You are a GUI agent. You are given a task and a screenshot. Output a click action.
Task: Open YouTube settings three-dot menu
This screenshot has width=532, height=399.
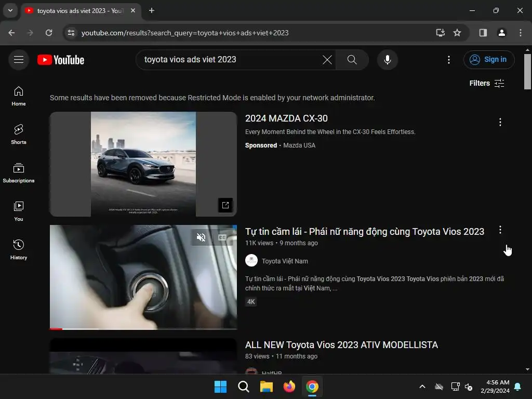pos(448,60)
